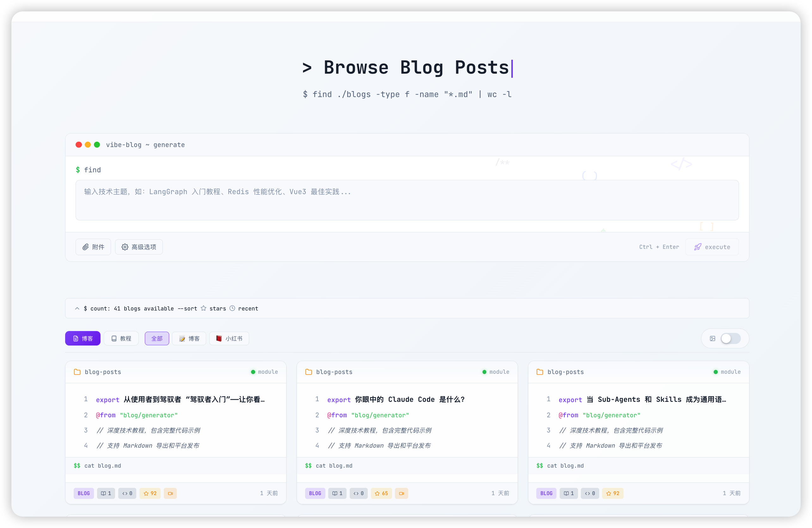Filter by 小红书 posts
This screenshot has height=528, width=812.
tap(229, 338)
